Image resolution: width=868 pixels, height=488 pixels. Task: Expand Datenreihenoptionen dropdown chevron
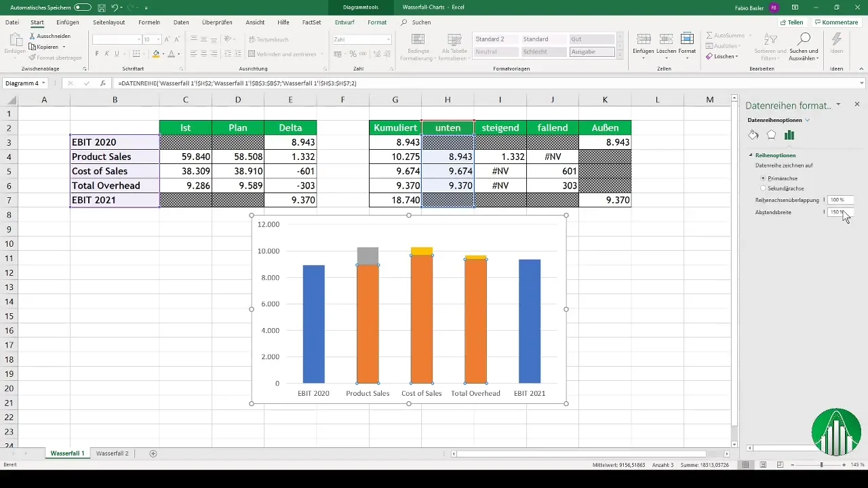[x=807, y=120]
